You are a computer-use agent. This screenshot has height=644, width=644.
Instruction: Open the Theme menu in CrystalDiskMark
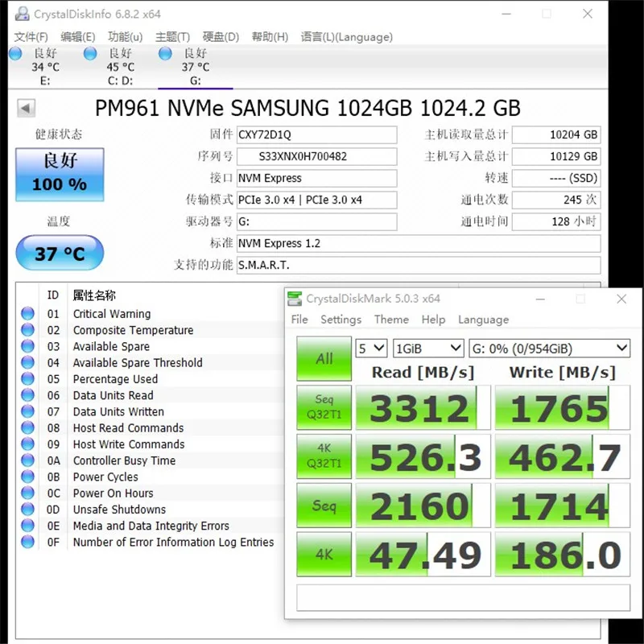[x=391, y=320]
